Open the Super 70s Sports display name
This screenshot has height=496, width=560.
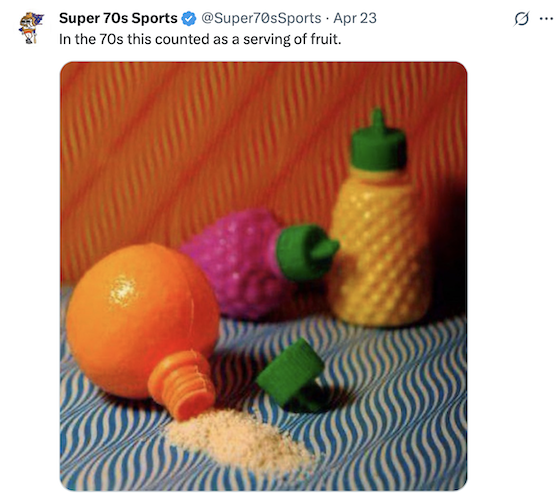tap(118, 18)
